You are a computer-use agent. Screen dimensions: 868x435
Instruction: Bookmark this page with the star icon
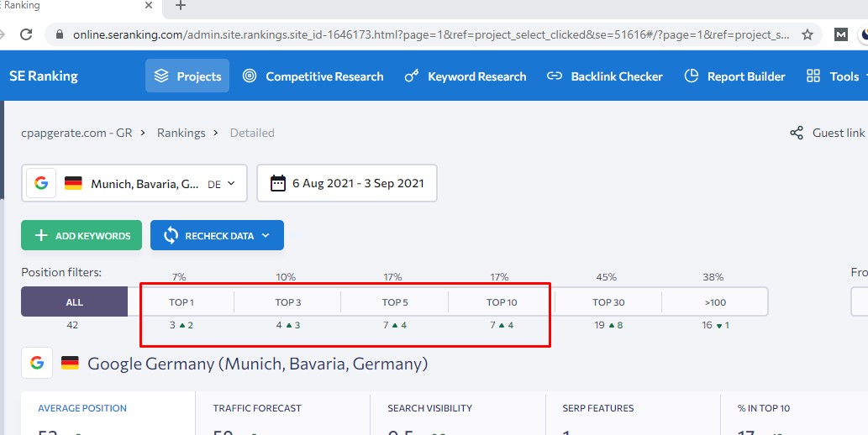click(808, 34)
